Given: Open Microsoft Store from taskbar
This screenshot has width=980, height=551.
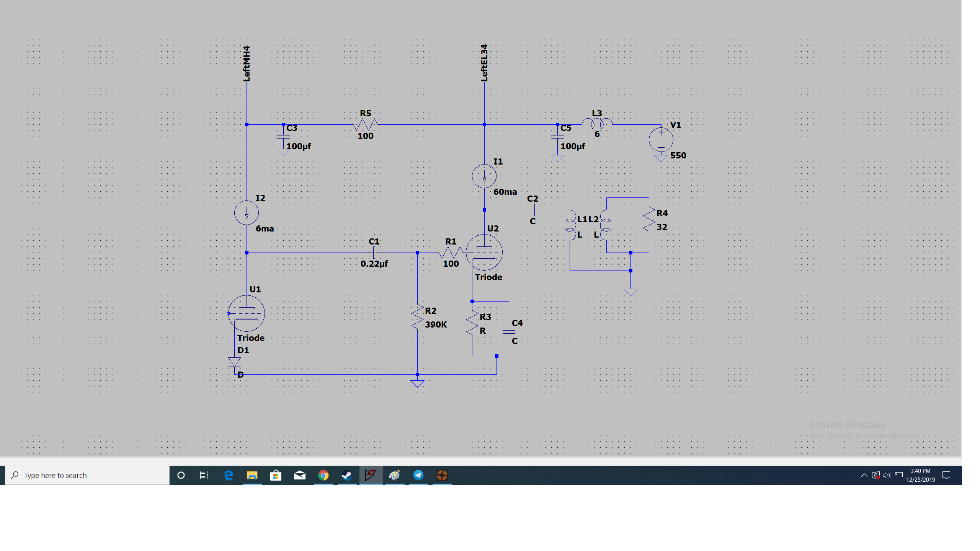Looking at the screenshot, I should 276,475.
